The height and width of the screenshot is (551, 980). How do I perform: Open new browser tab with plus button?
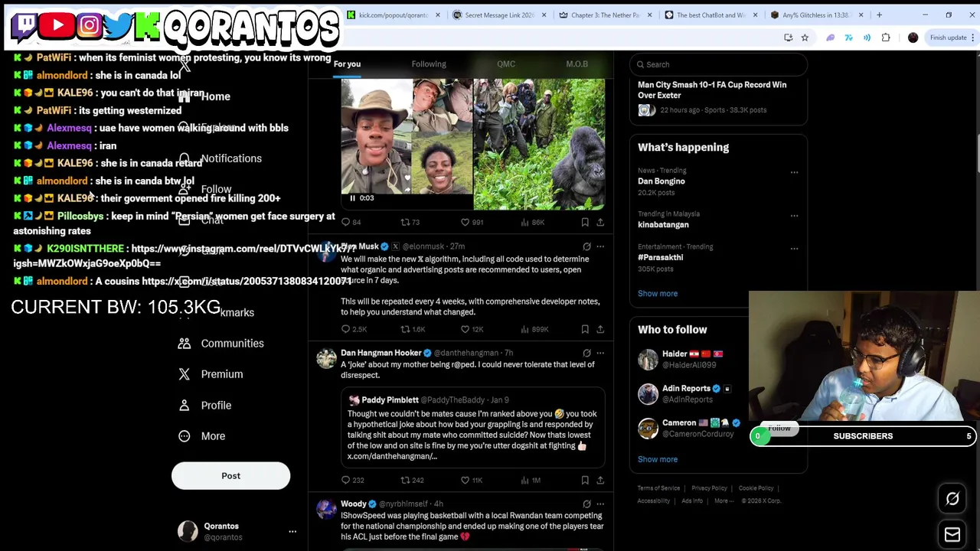tap(879, 15)
